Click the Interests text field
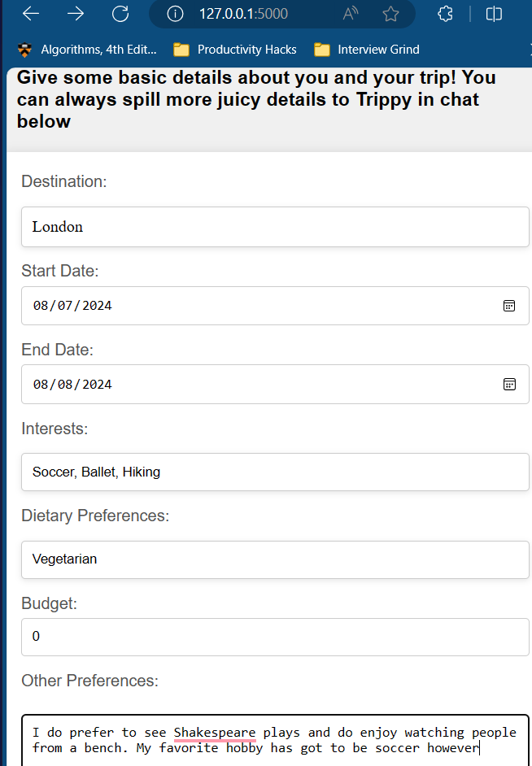The image size is (532, 766). [x=275, y=472]
